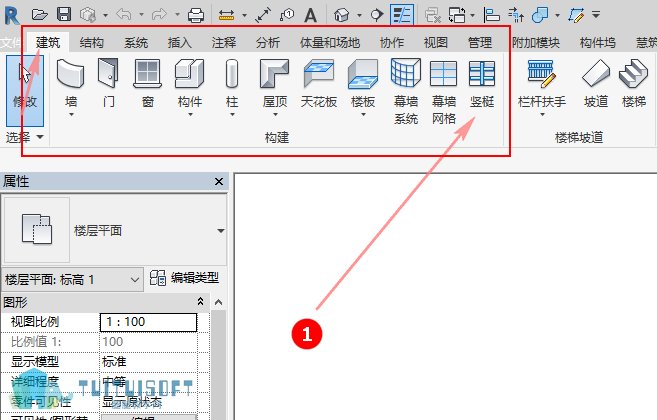Open the 协作 ribbon tab
This screenshot has width=657, height=420.
[x=392, y=42]
